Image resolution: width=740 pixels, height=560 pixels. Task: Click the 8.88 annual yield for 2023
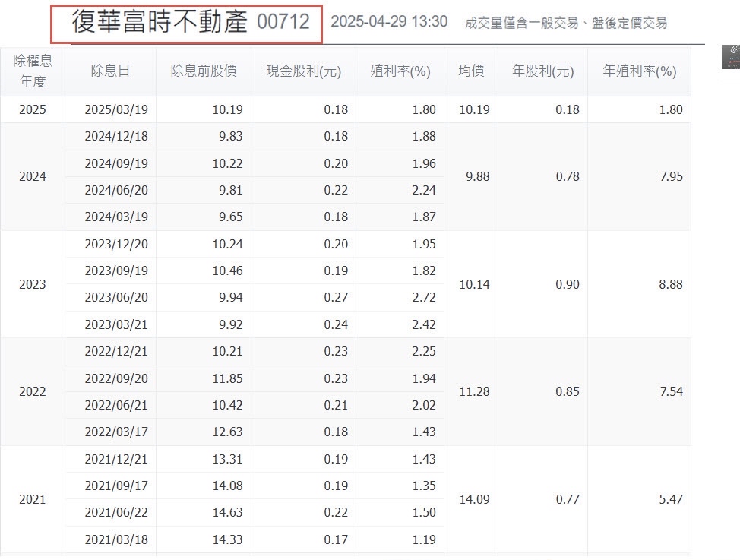(x=671, y=284)
